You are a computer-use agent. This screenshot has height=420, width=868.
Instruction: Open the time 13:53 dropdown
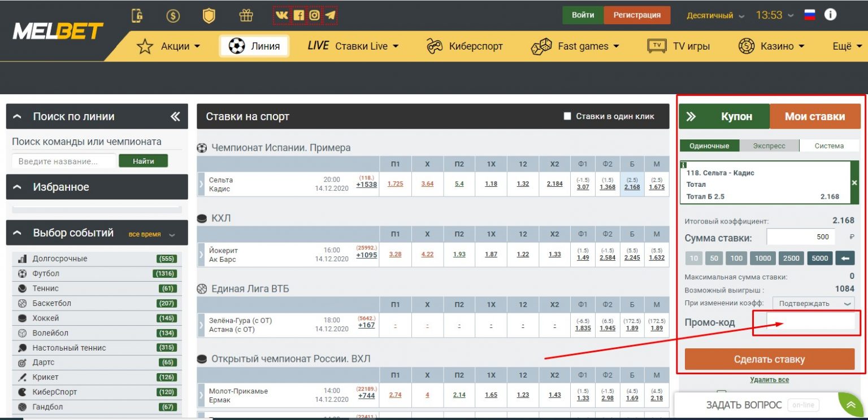[775, 15]
